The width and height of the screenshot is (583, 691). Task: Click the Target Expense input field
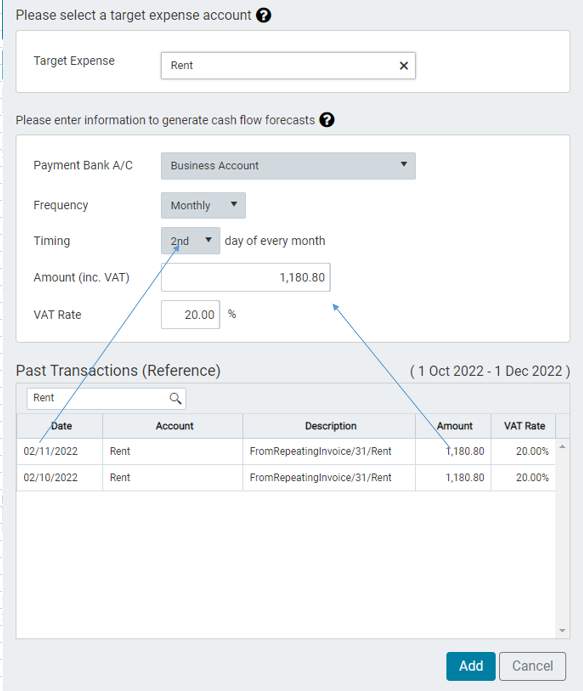[288, 66]
